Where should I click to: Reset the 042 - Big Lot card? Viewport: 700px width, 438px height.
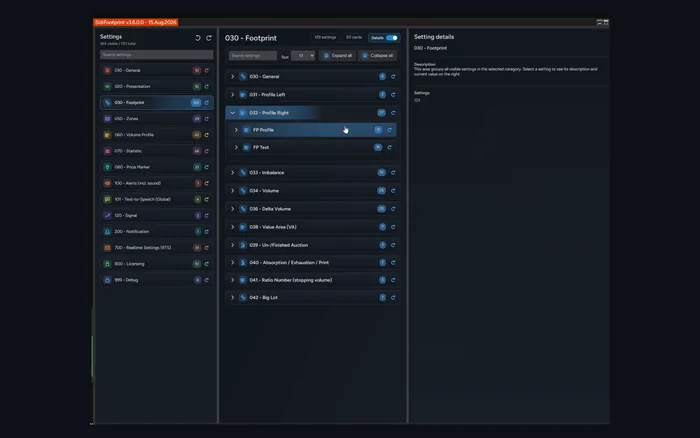(x=393, y=297)
